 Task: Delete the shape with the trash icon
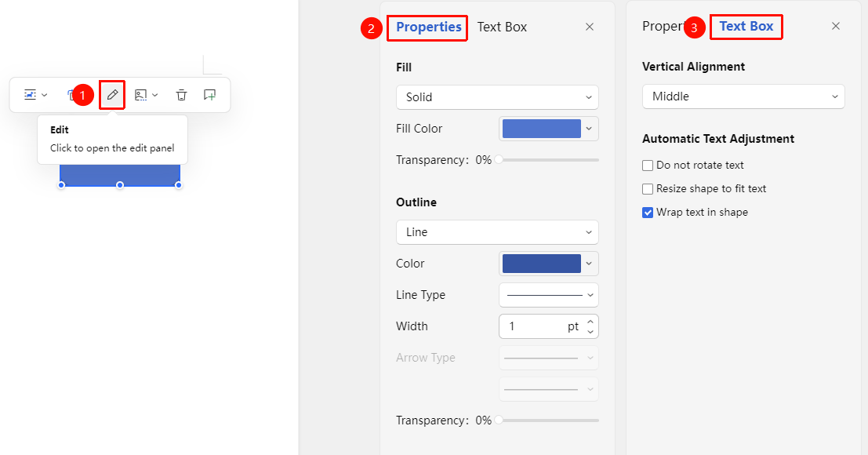181,95
